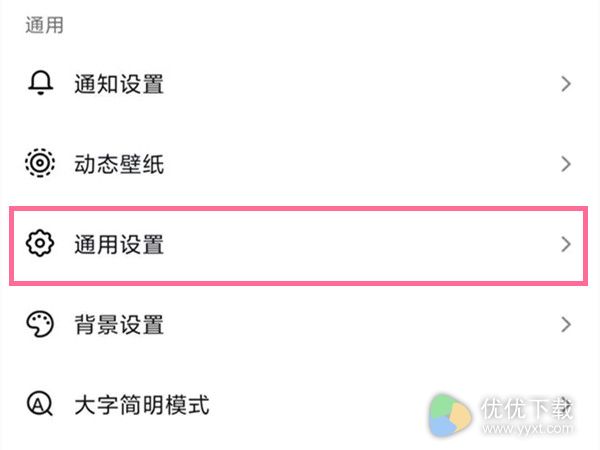
Task: Tap the 大字简明模式 label text
Action: [x=142, y=405]
